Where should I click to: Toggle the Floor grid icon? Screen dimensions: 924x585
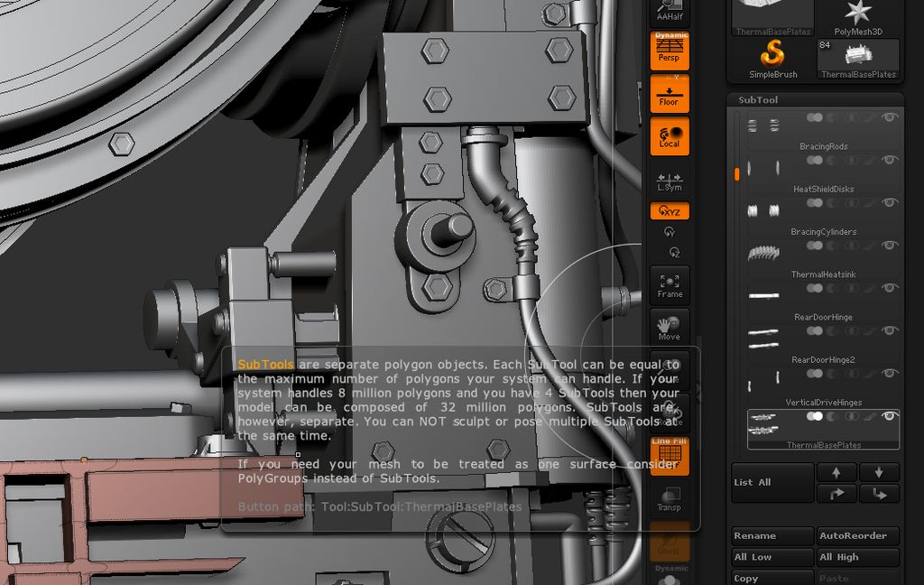(x=669, y=94)
